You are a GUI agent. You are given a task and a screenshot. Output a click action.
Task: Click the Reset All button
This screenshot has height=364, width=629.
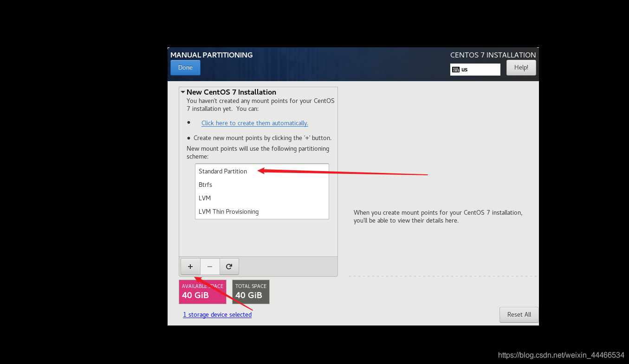pyautogui.click(x=519, y=314)
